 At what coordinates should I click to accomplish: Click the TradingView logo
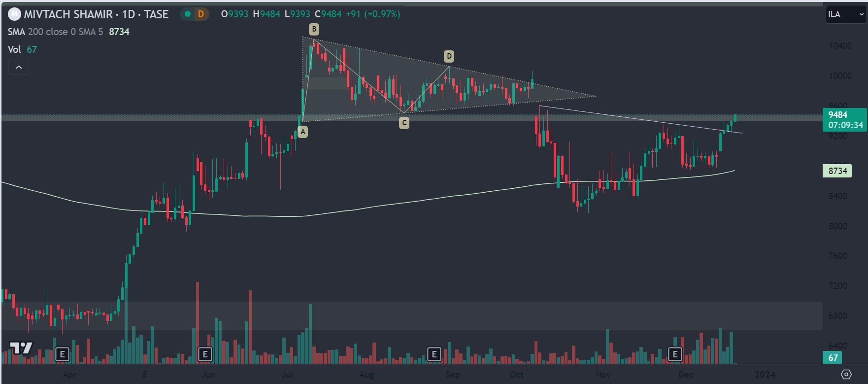tap(22, 348)
